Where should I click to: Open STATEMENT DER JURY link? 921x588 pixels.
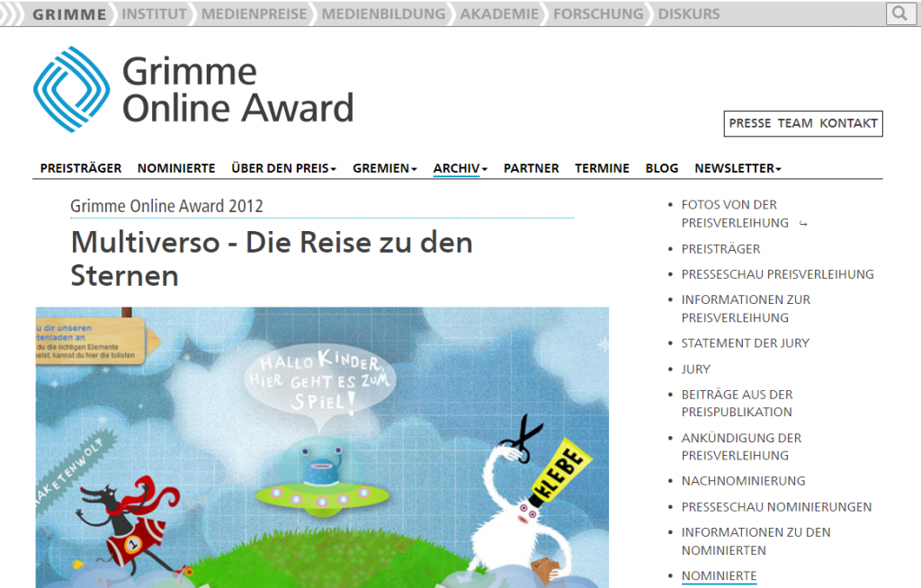(746, 343)
